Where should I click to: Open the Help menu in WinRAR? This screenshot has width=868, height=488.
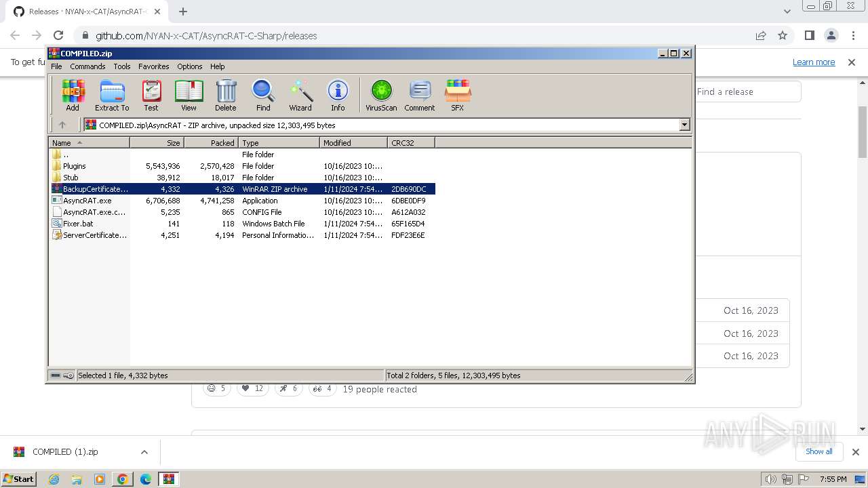coord(217,66)
